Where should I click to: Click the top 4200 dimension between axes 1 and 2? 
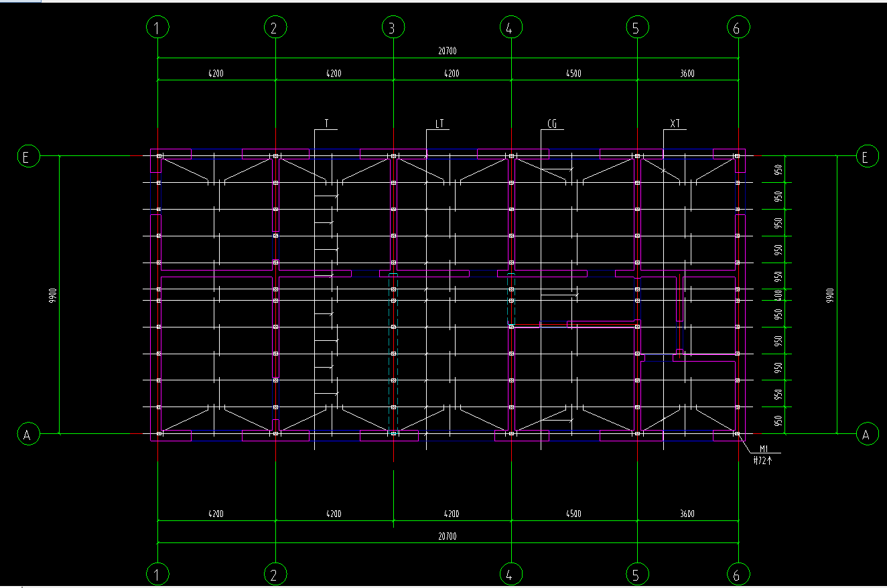(216, 74)
